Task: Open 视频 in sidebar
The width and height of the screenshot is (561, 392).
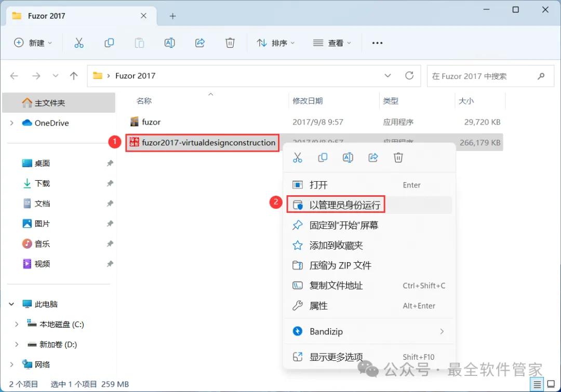Action: pos(59,264)
